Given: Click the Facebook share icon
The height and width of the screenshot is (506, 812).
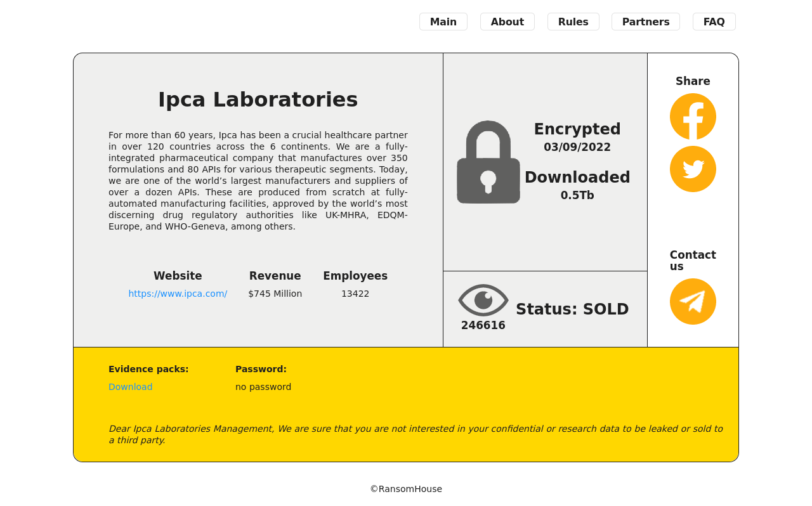Looking at the screenshot, I should point(693,117).
